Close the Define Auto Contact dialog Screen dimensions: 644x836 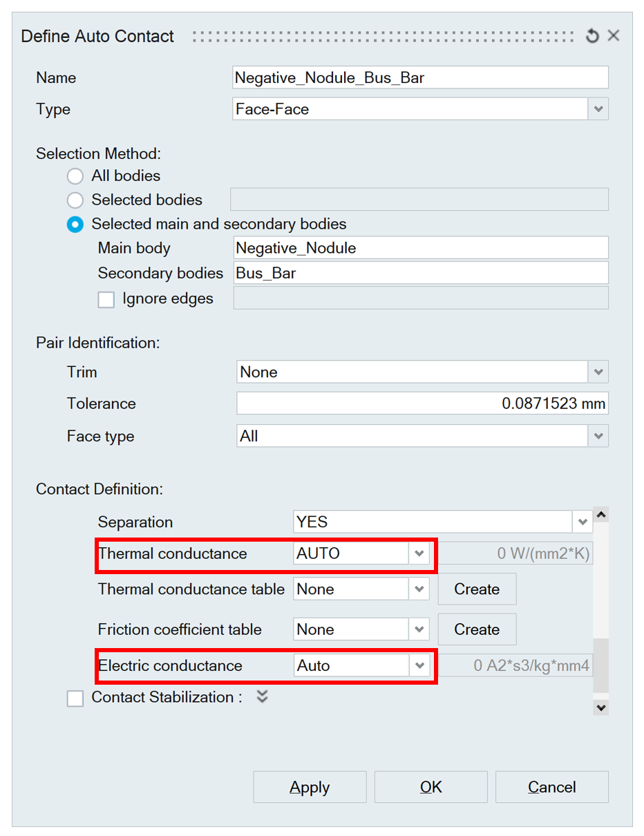(x=614, y=36)
